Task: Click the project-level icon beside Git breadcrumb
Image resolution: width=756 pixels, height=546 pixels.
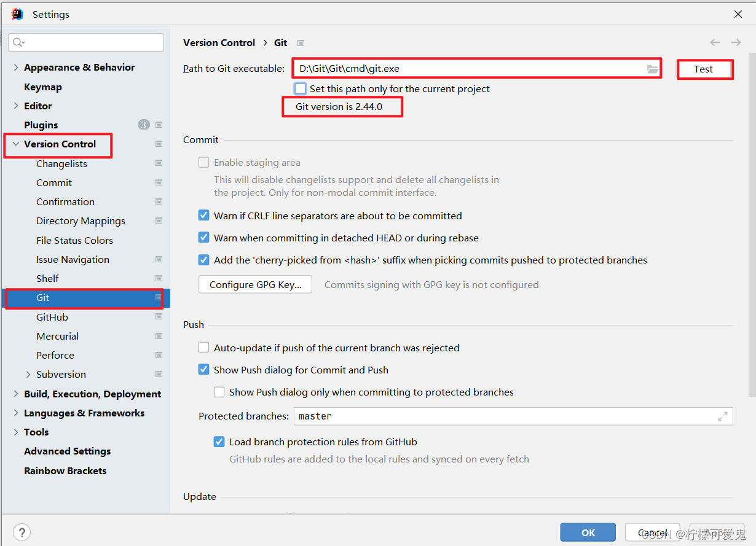Action: coord(301,43)
